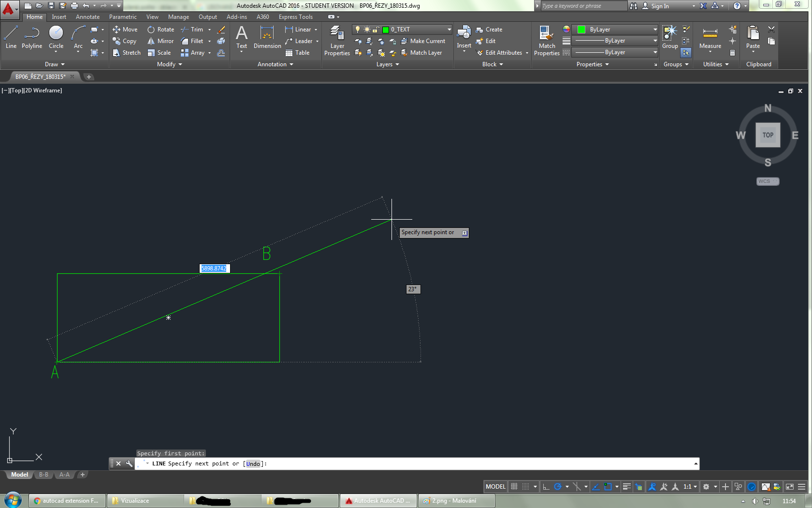This screenshot has width=812, height=508.
Task: Click the Text annotation tool
Action: 242,37
